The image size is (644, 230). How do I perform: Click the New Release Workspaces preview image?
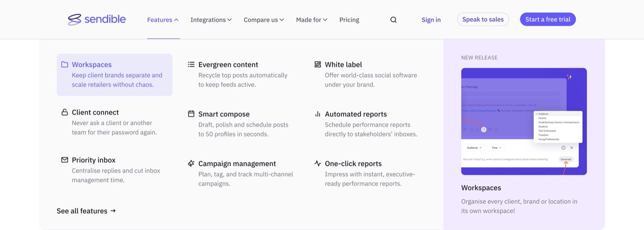(524, 121)
